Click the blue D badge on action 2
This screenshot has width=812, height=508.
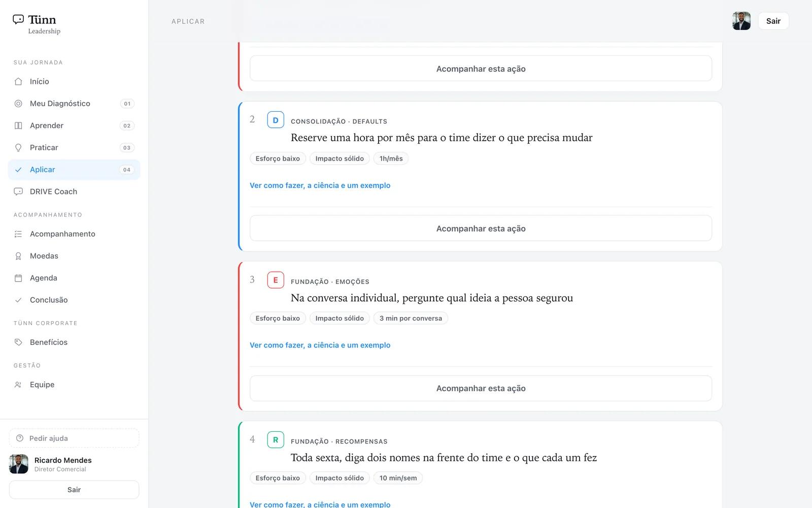(276, 120)
